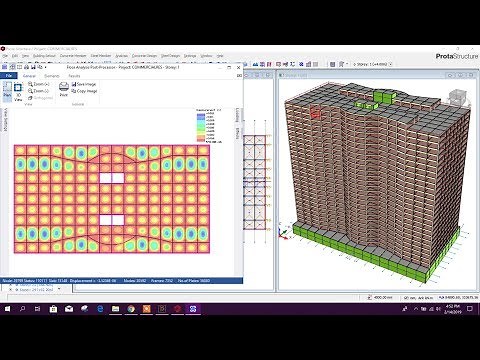Open the Microsoft Store taskbar icon
Viewport: 480px width, 360px height.
pyautogui.click(x=53, y=309)
